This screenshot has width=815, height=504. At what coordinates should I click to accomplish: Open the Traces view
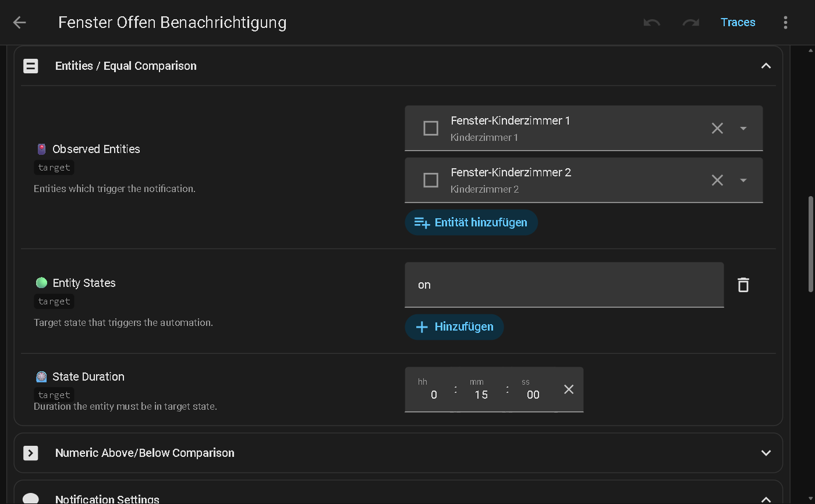[738, 22]
